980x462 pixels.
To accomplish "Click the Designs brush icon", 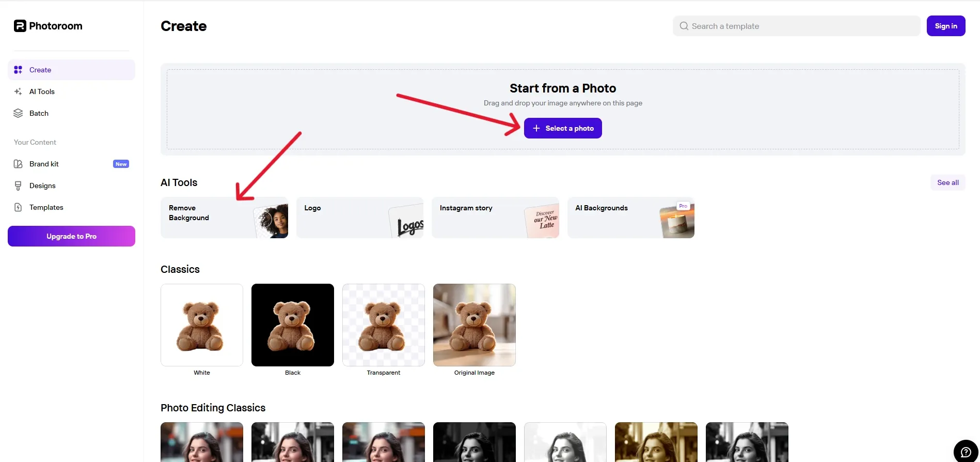I will coord(18,186).
